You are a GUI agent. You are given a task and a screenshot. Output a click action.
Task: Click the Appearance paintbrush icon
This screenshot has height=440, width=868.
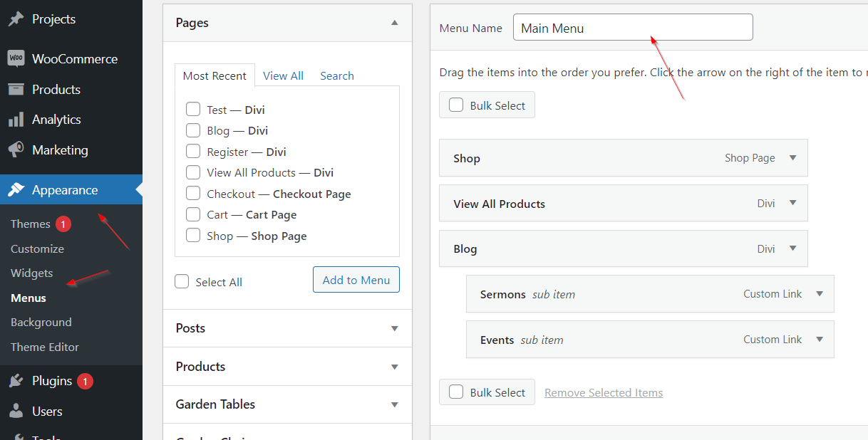(x=16, y=190)
